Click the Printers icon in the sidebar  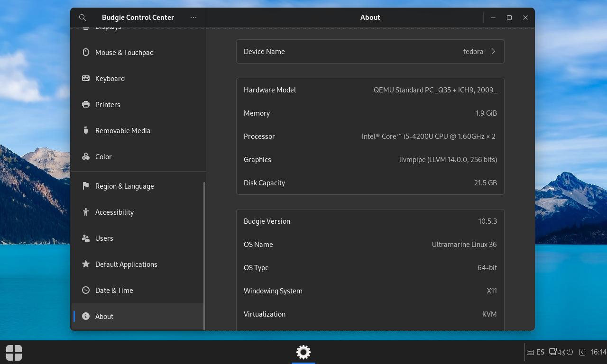86,104
